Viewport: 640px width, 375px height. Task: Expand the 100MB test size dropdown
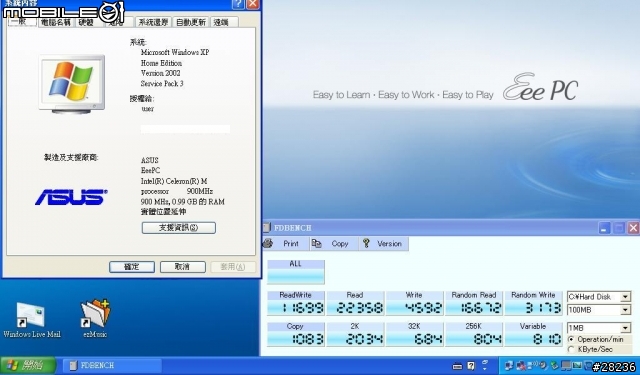(x=625, y=310)
